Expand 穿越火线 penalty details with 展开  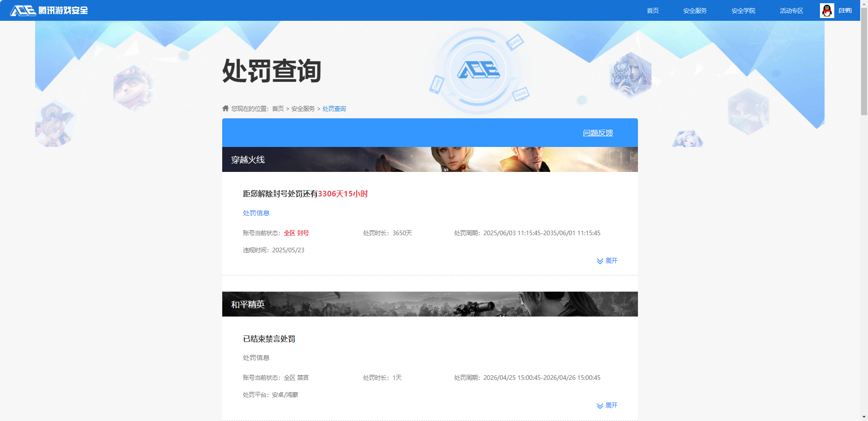[x=611, y=261]
